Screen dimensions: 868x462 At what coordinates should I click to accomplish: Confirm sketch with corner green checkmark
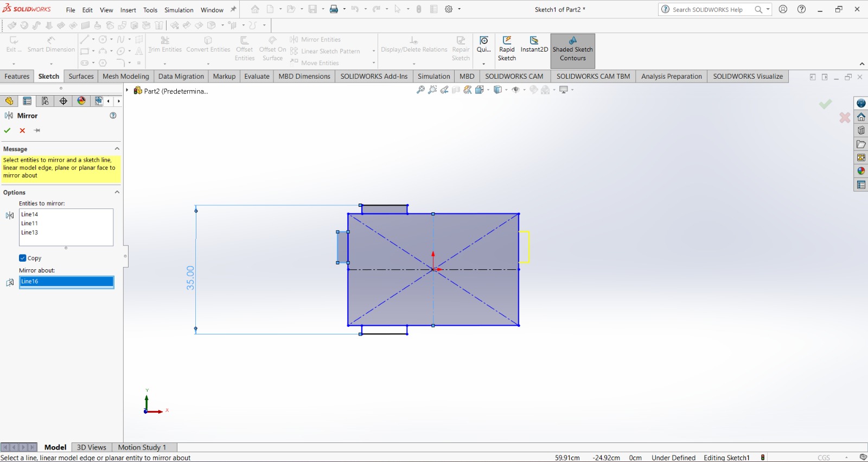click(x=825, y=104)
